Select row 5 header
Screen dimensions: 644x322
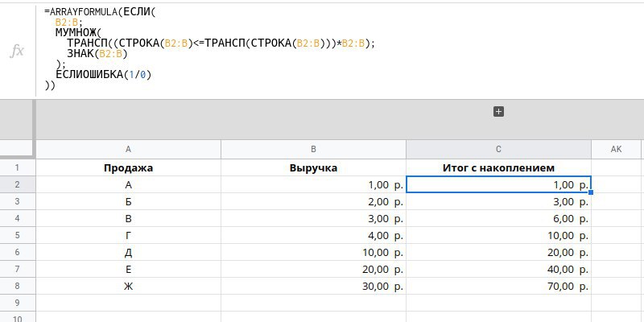click(17, 235)
